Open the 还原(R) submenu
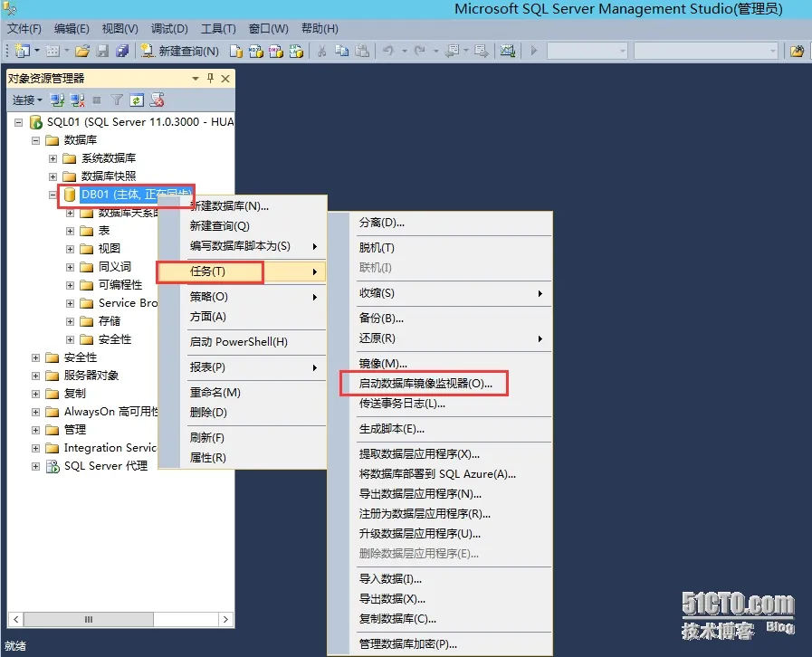 [449, 338]
